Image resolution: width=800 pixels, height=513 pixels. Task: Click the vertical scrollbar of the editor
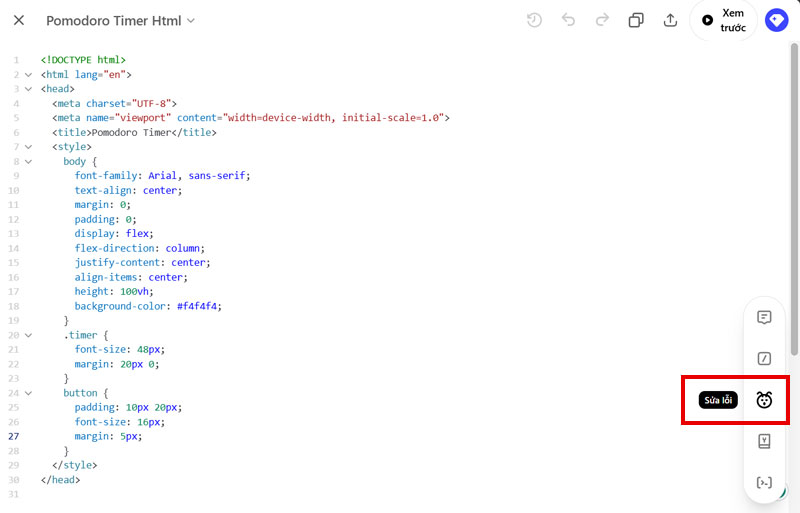pos(794,200)
